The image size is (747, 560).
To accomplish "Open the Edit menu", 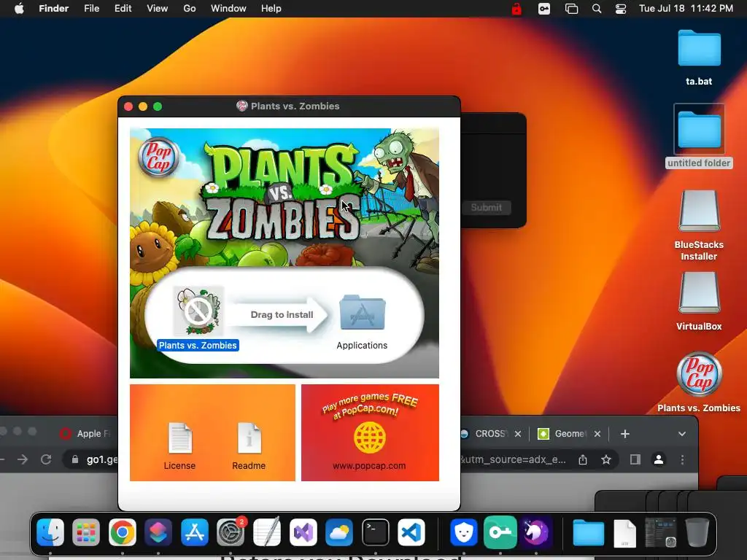I will pyautogui.click(x=123, y=9).
